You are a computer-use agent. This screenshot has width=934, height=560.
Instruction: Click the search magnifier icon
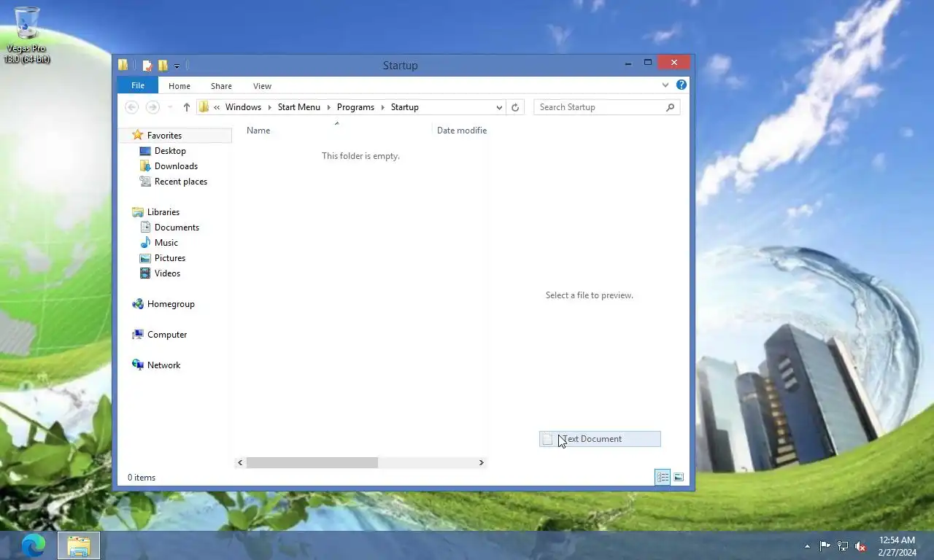(671, 107)
